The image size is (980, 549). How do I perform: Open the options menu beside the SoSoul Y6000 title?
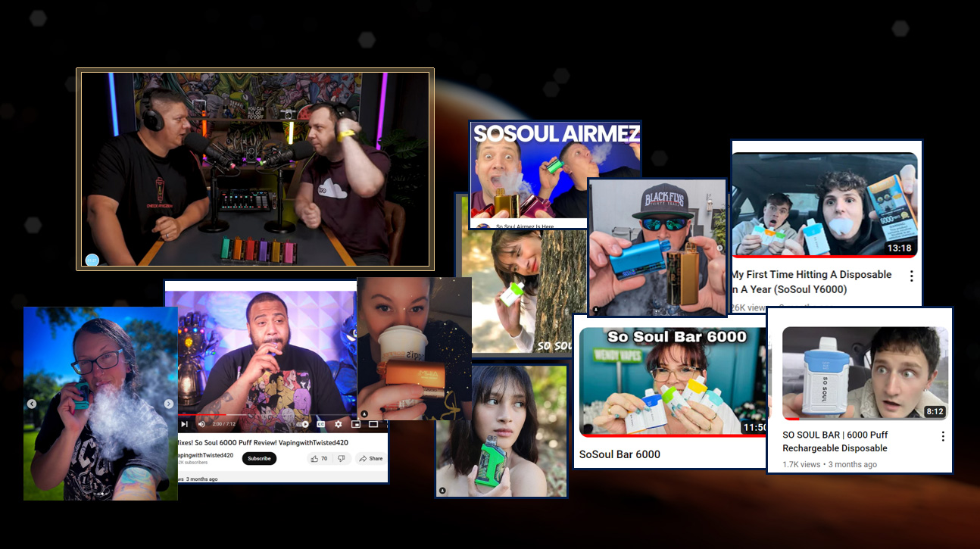[912, 276]
